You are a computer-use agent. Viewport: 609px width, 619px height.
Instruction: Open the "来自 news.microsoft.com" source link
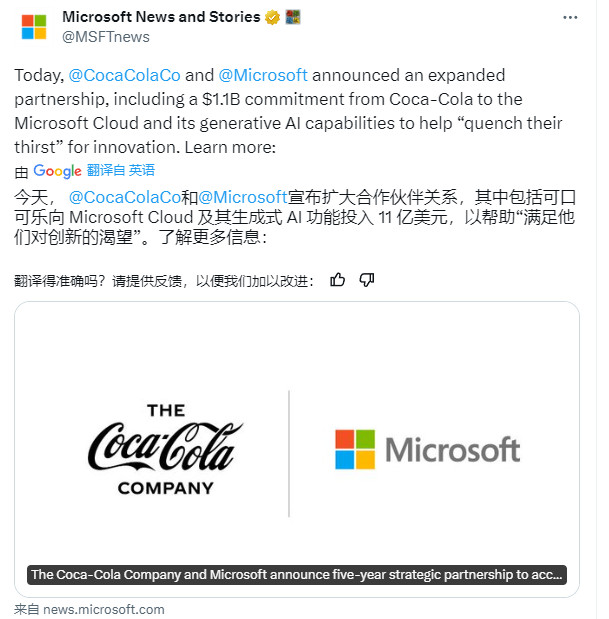click(x=90, y=609)
